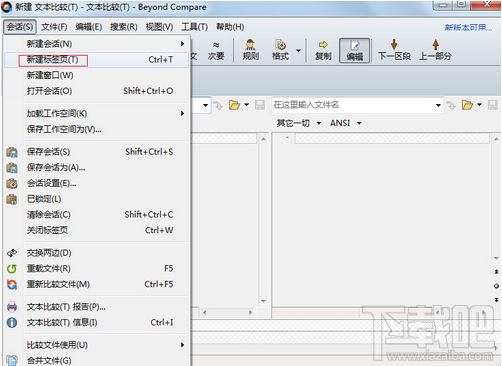Open 会话设置(E)... menu item
The height and width of the screenshot is (366, 502).
(x=97, y=183)
